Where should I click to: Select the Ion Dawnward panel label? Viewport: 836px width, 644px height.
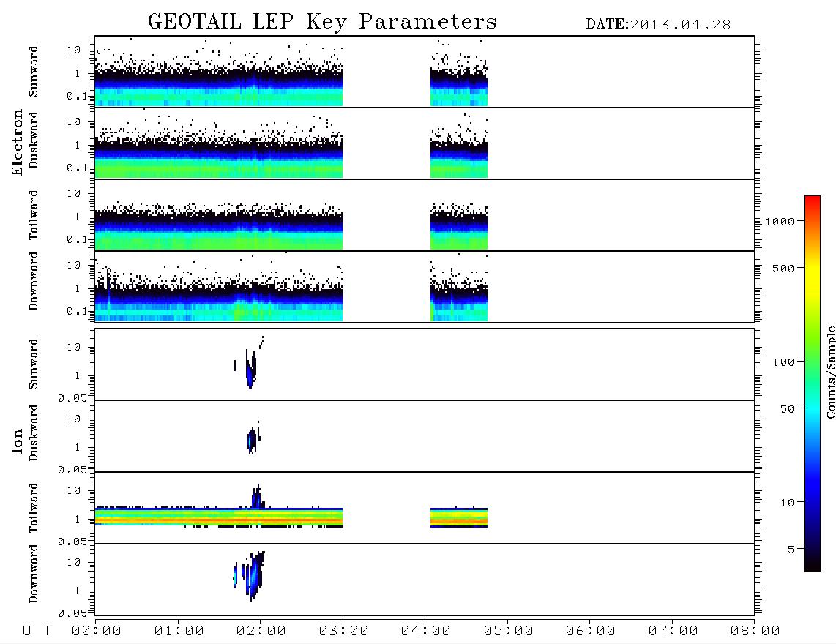pyautogui.click(x=34, y=574)
